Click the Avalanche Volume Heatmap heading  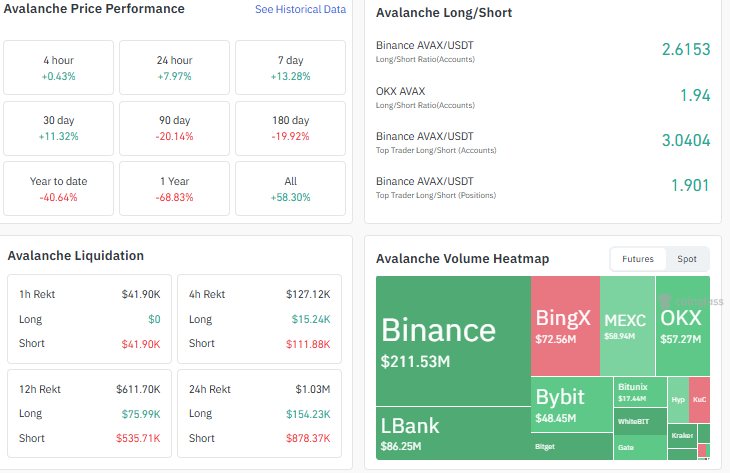pos(462,259)
